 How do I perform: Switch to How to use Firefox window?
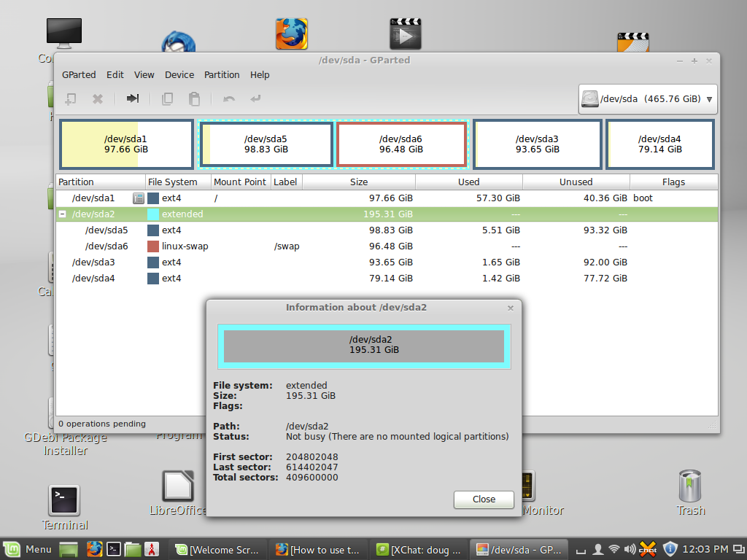click(318, 550)
